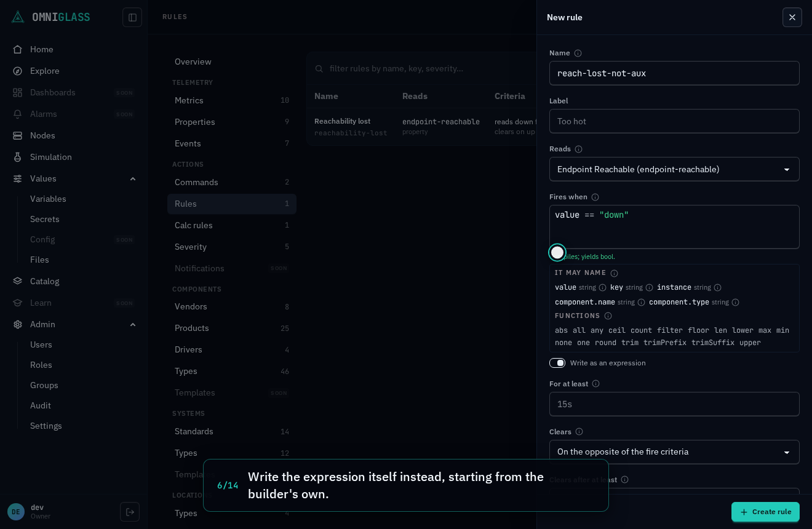Open Nodes from the sidebar icon

18,135
